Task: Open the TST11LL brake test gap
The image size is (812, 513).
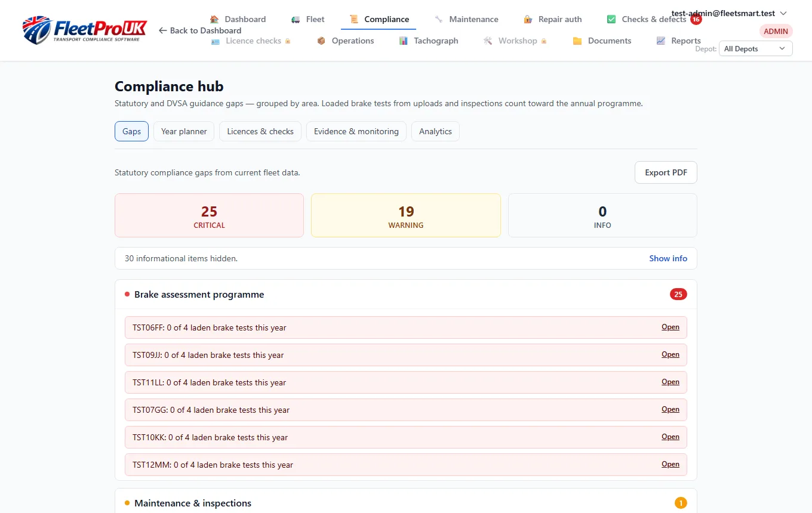Action: point(670,382)
